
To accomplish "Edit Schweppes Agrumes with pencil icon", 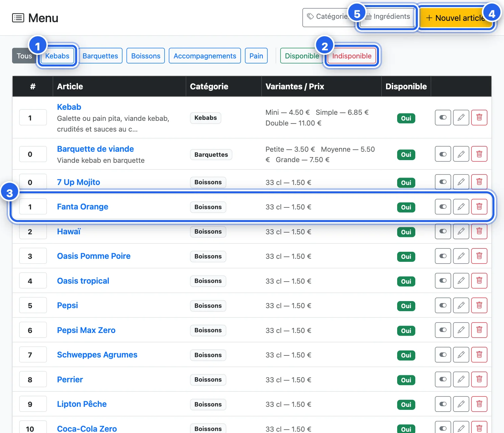I will (461, 355).
